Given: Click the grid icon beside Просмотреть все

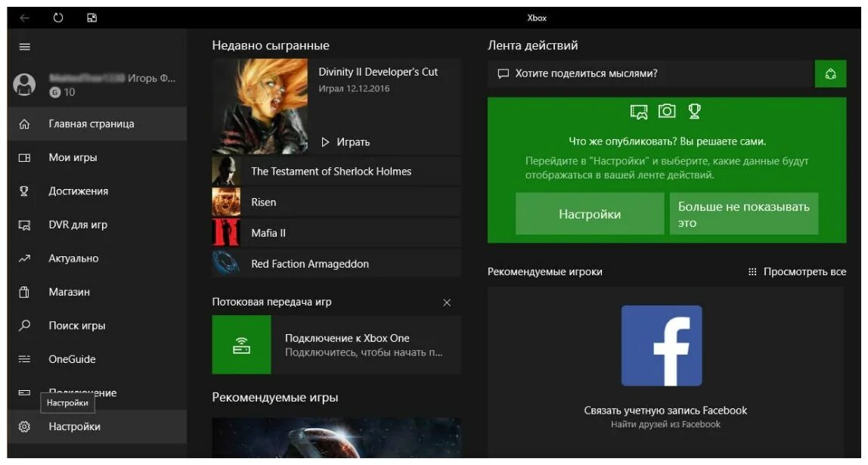Looking at the screenshot, I should coord(752,271).
